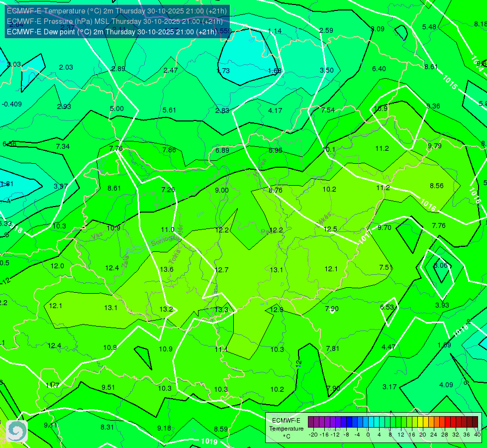This screenshot has width=487, height=448.
Task: Click the 8.31 temperature value
Action: click(x=107, y=427)
